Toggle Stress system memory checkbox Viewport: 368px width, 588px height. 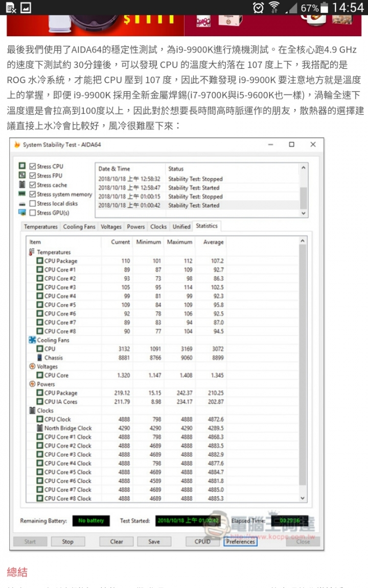point(33,194)
